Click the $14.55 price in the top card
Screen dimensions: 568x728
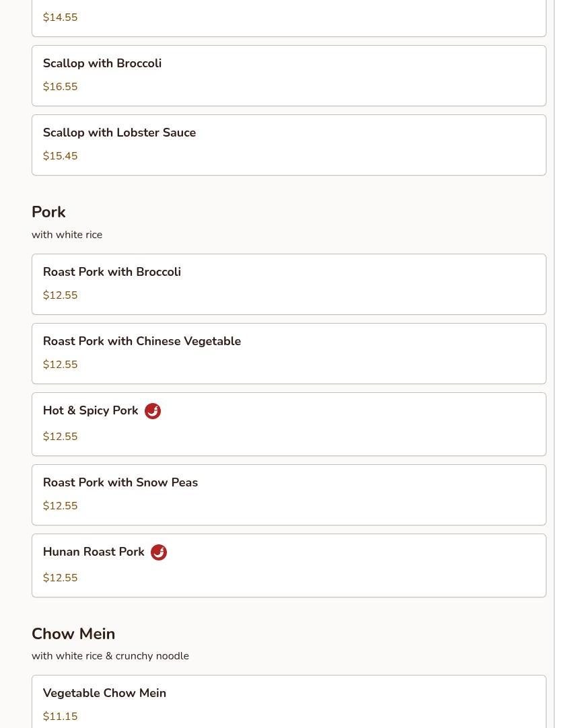(61, 17)
